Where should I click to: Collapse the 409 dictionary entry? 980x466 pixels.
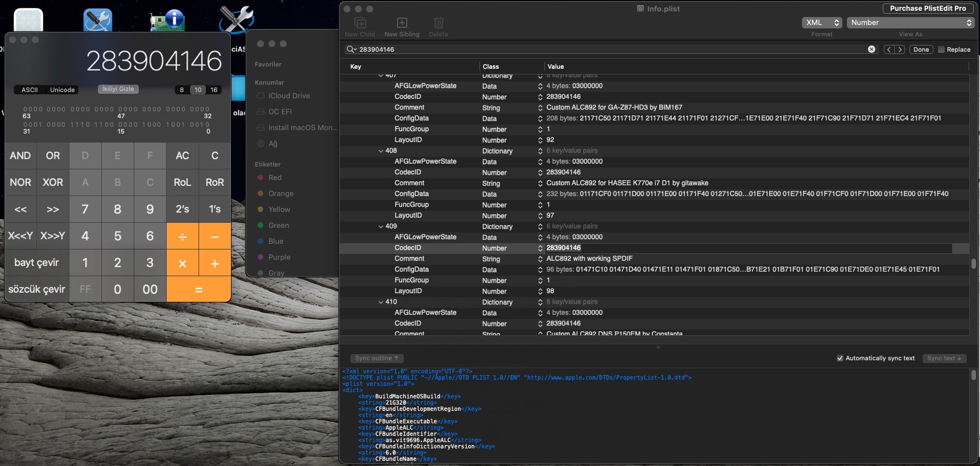[x=381, y=226]
